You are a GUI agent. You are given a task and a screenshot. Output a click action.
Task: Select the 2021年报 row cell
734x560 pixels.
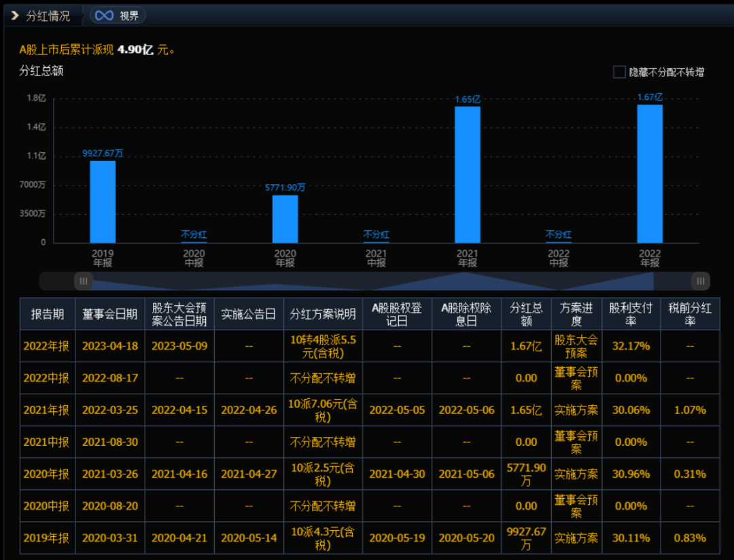pyautogui.click(x=48, y=410)
